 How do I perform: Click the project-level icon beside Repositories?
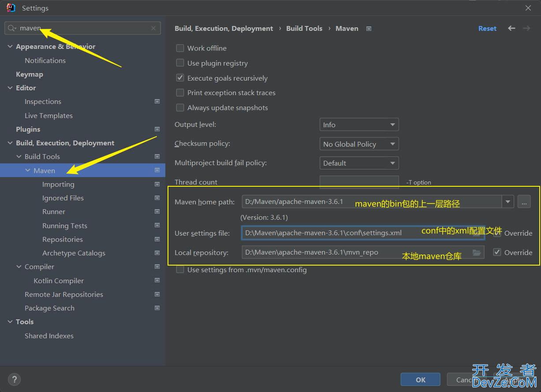point(157,239)
